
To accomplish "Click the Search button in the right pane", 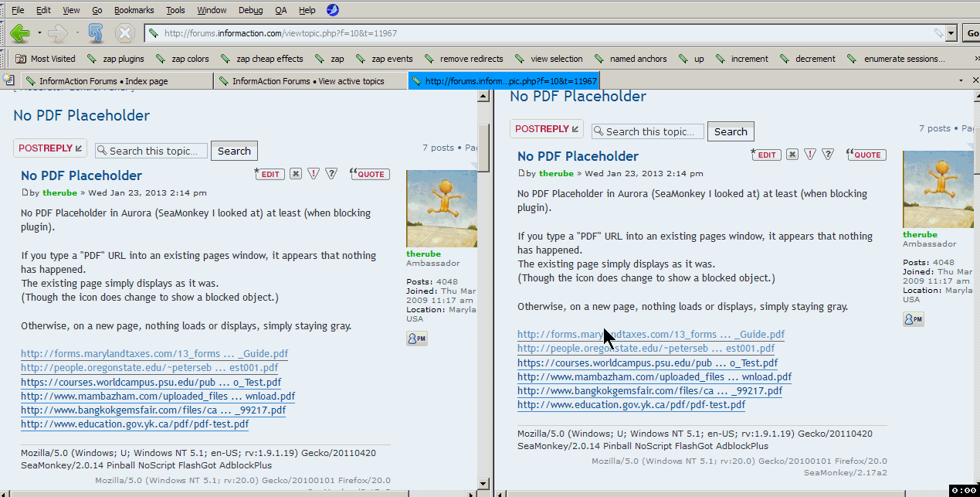I will (731, 131).
